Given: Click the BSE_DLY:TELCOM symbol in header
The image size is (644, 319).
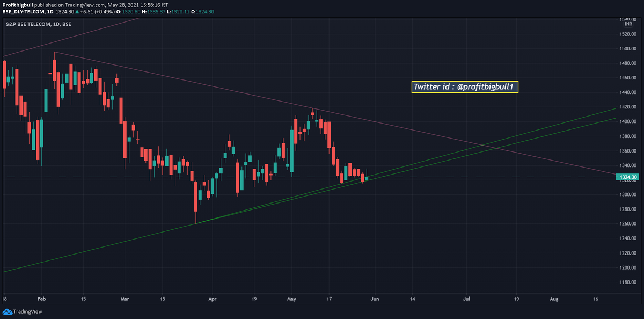Looking at the screenshot, I should (x=24, y=12).
